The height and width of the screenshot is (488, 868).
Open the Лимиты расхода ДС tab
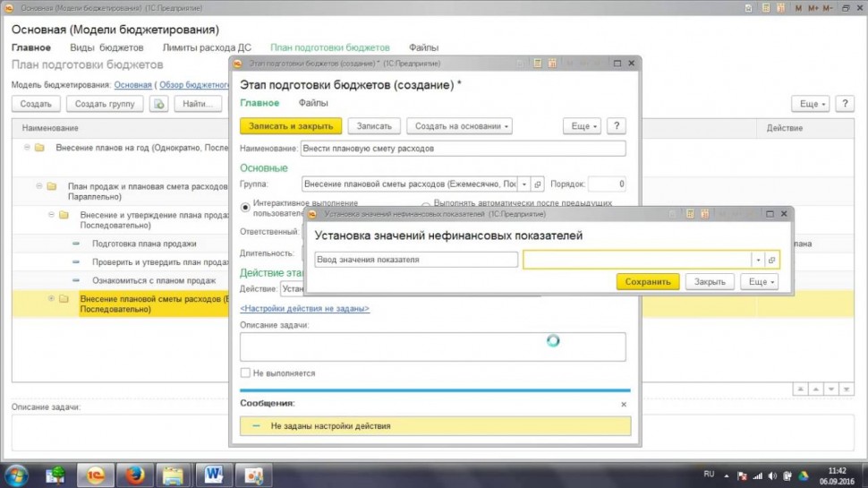pos(207,47)
